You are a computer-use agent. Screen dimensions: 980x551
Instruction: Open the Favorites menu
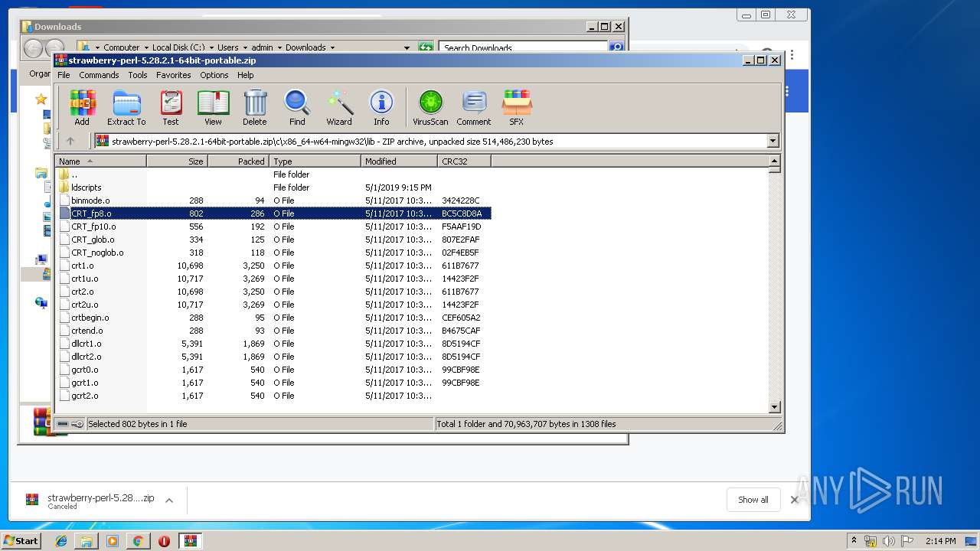click(174, 75)
